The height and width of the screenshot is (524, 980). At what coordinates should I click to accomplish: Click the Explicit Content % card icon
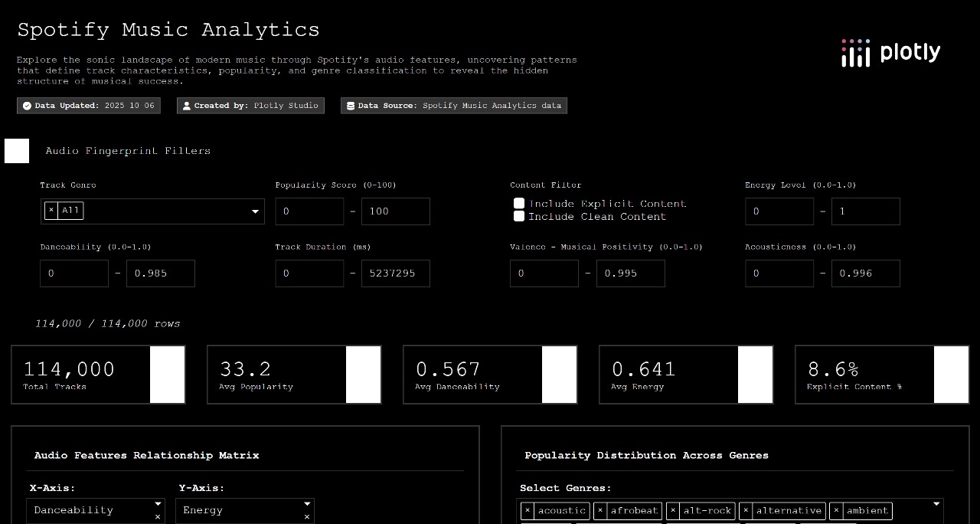tap(952, 375)
